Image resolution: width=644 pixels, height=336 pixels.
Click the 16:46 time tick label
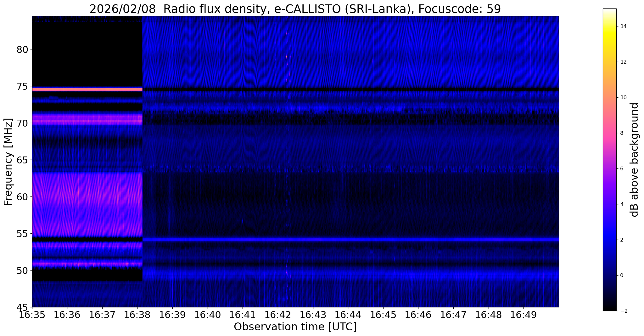pyautogui.click(x=418, y=314)
